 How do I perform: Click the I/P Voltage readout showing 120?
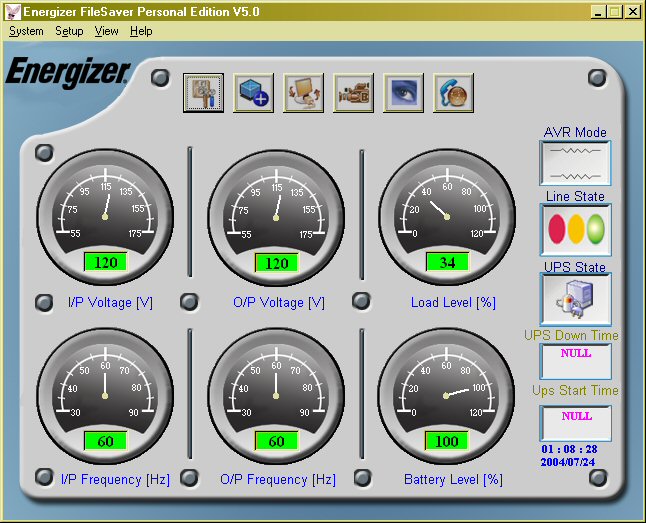(106, 262)
